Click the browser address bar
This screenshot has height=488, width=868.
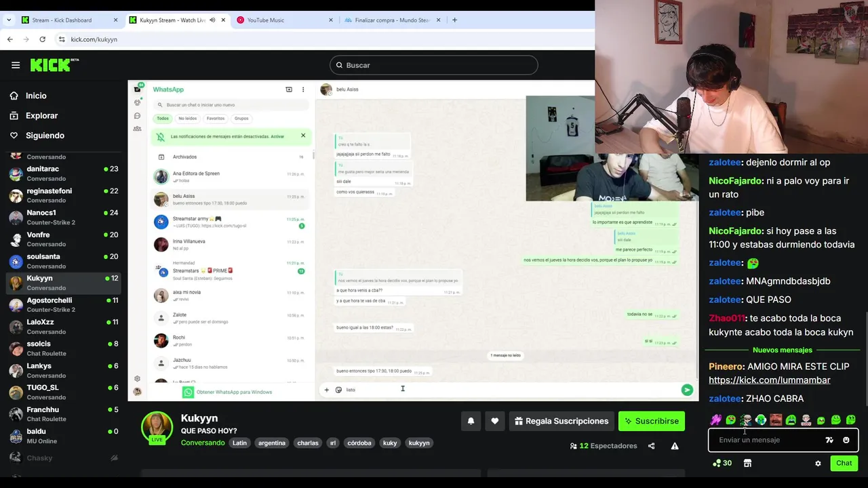point(325,39)
